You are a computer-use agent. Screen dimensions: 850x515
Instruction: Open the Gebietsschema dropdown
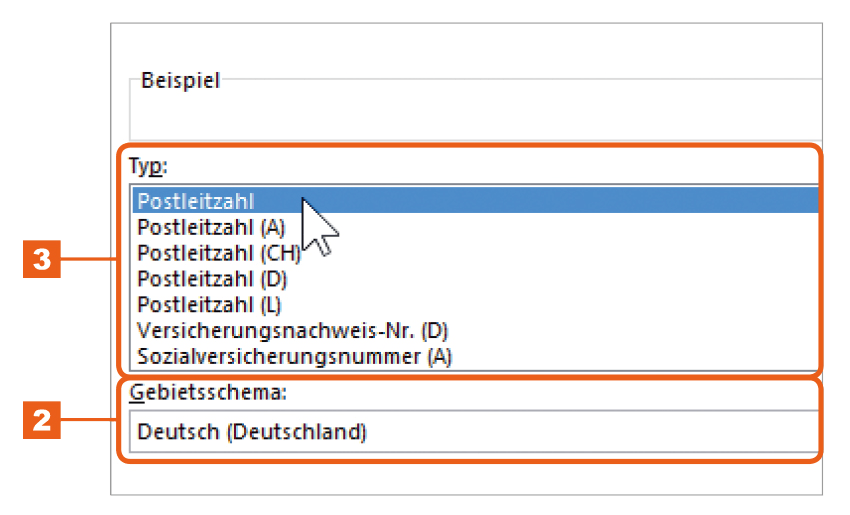(x=474, y=432)
